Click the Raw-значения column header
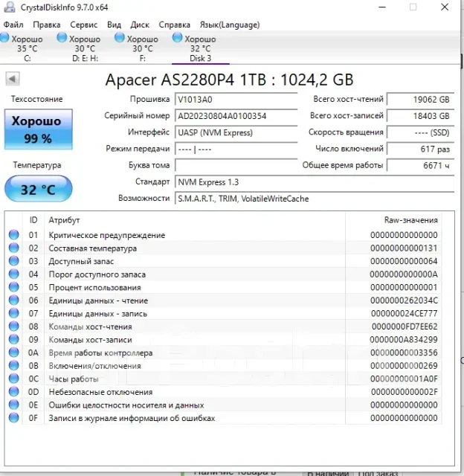This screenshot has width=464, height=476. click(x=411, y=220)
